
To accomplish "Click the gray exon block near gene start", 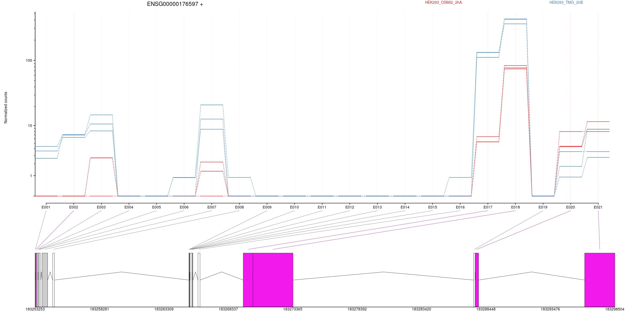I will click(x=45, y=280).
